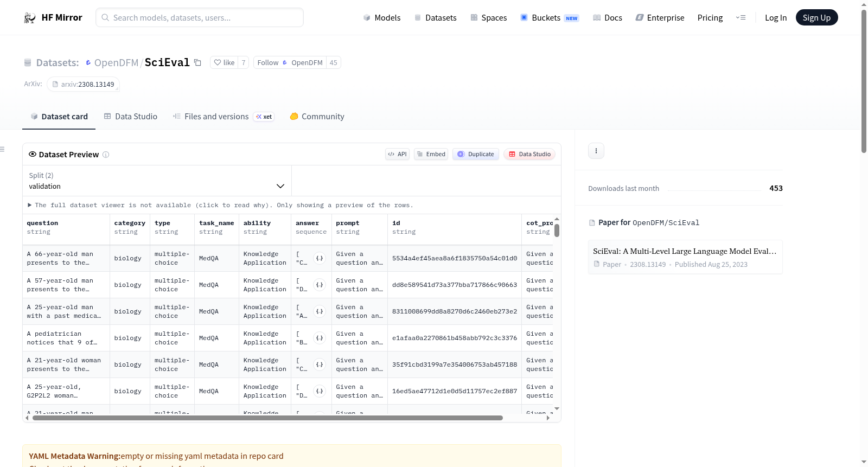Open Enterprise in the top navigation

(x=660, y=17)
